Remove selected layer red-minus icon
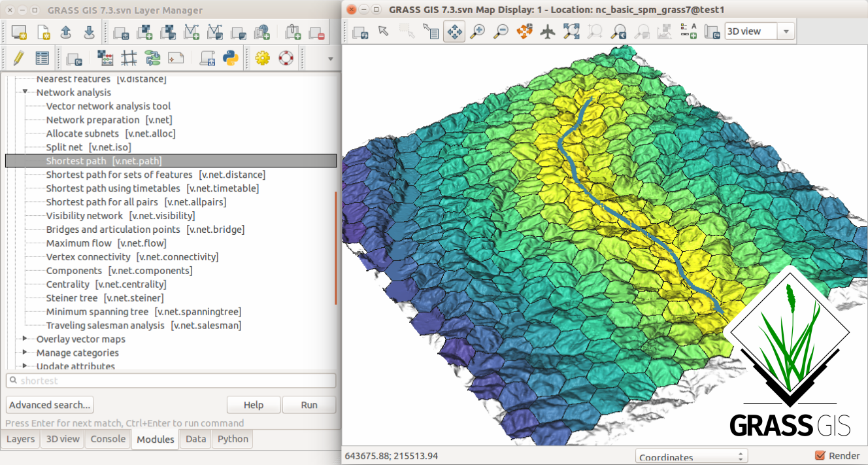The height and width of the screenshot is (465, 868). click(x=317, y=33)
